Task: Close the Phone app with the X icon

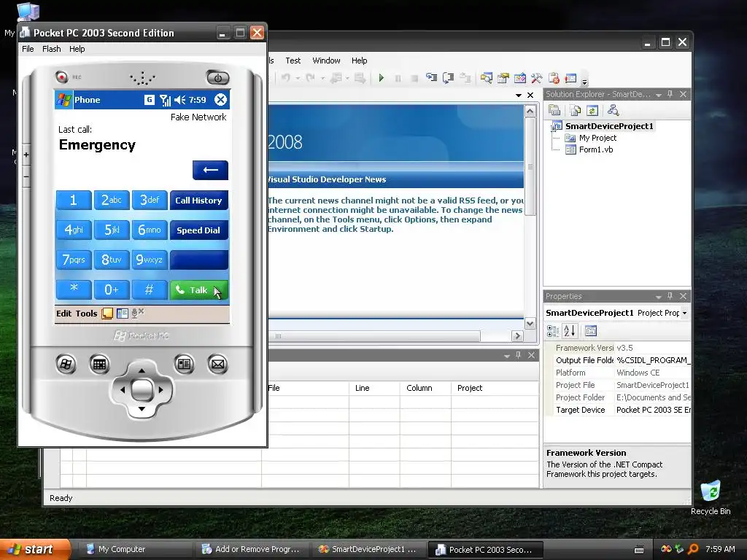Action: point(220,99)
